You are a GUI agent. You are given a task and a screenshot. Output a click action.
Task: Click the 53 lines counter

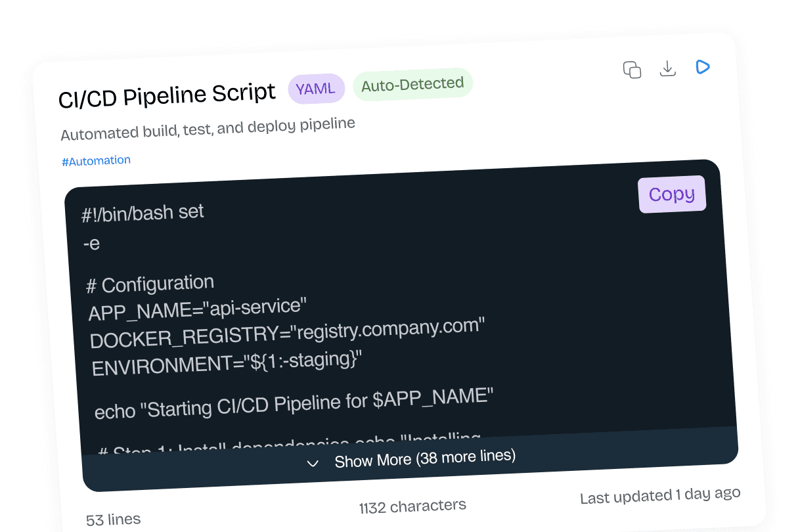[x=113, y=520]
